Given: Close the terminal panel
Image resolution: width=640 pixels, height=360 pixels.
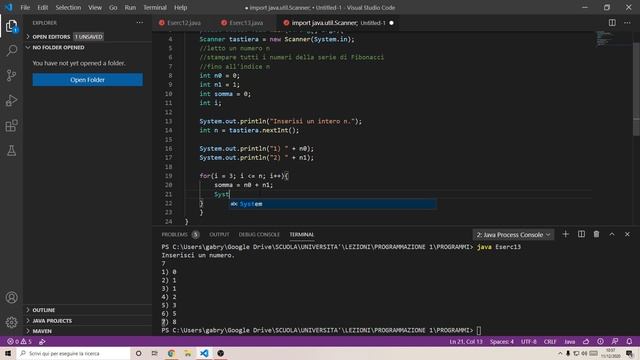Looking at the screenshot, I should 627,234.
